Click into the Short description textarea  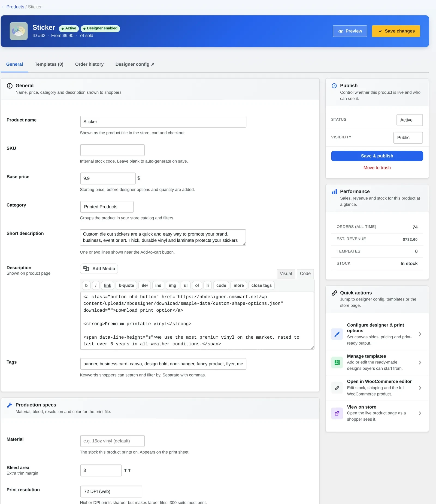[x=163, y=237]
